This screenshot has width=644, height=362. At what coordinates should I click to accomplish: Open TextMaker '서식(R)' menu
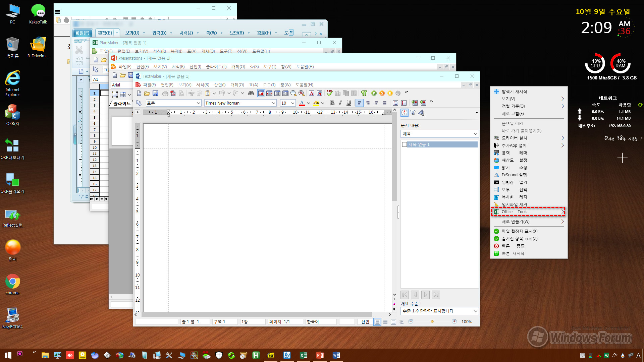203,85
